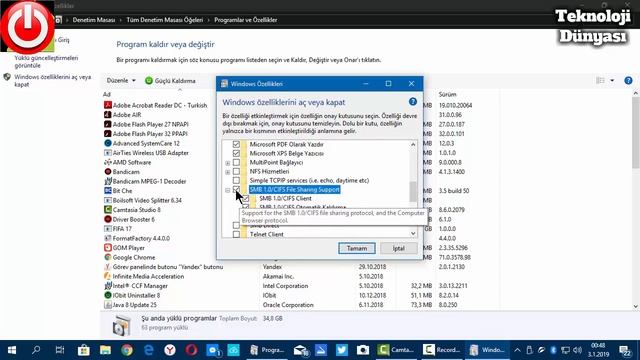Click the programs list vertical scrollbar thumb
The height and width of the screenshot is (360, 640).
click(x=636, y=133)
